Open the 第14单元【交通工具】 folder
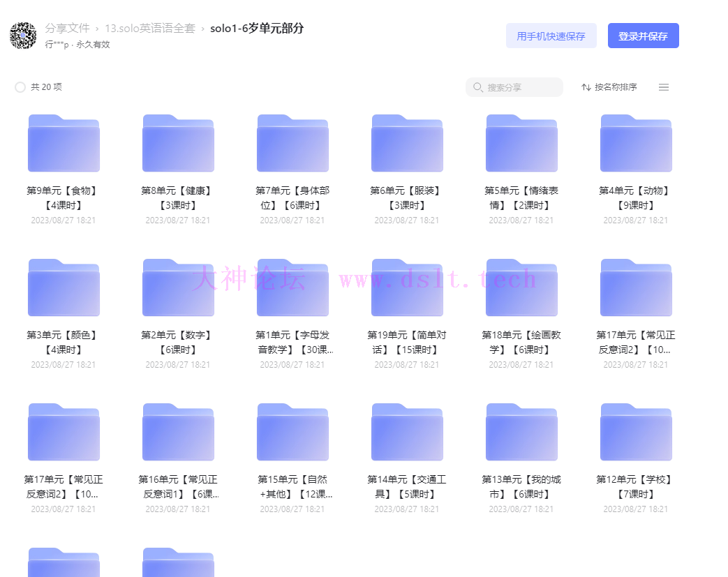 point(407,433)
